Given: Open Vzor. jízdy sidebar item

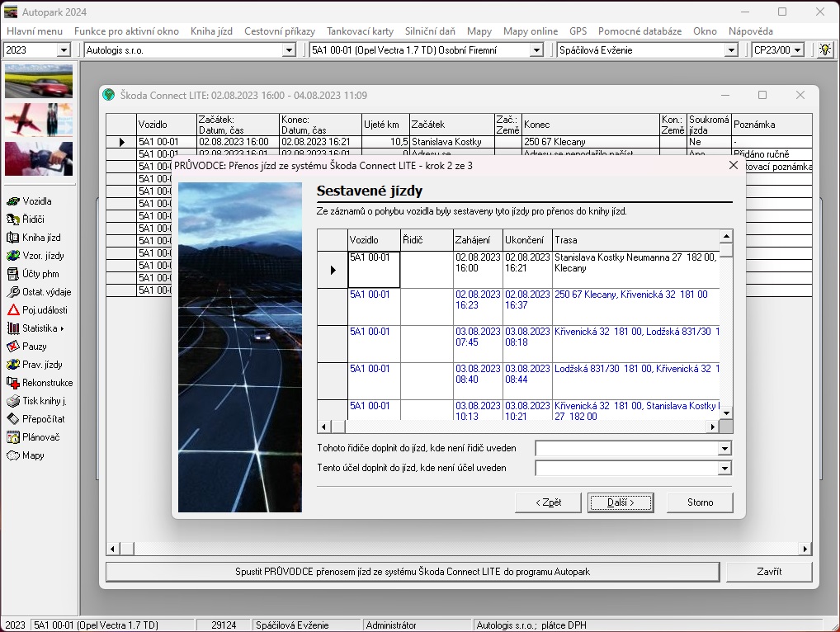Looking at the screenshot, I should click(x=35, y=256).
